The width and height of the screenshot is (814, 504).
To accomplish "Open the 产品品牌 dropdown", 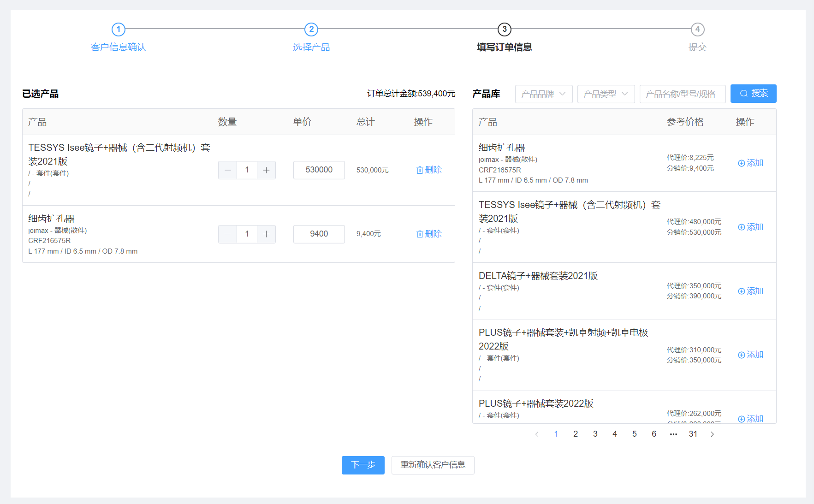I will tap(544, 94).
